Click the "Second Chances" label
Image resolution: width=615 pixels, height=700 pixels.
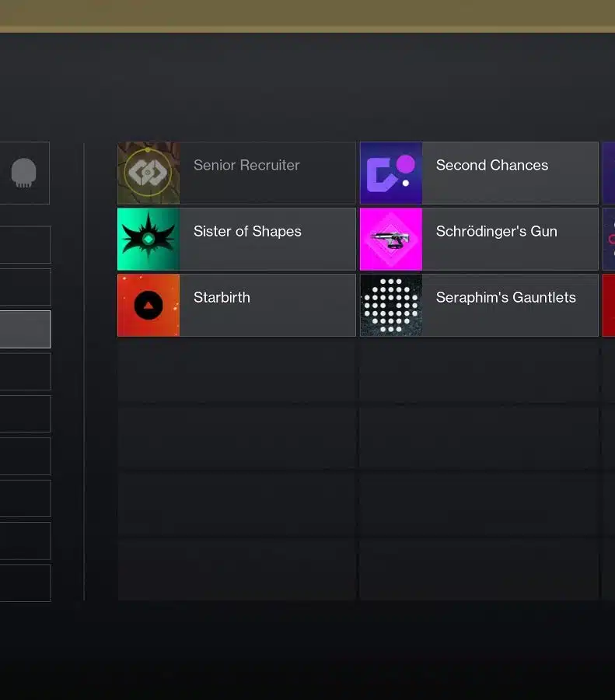pos(492,165)
